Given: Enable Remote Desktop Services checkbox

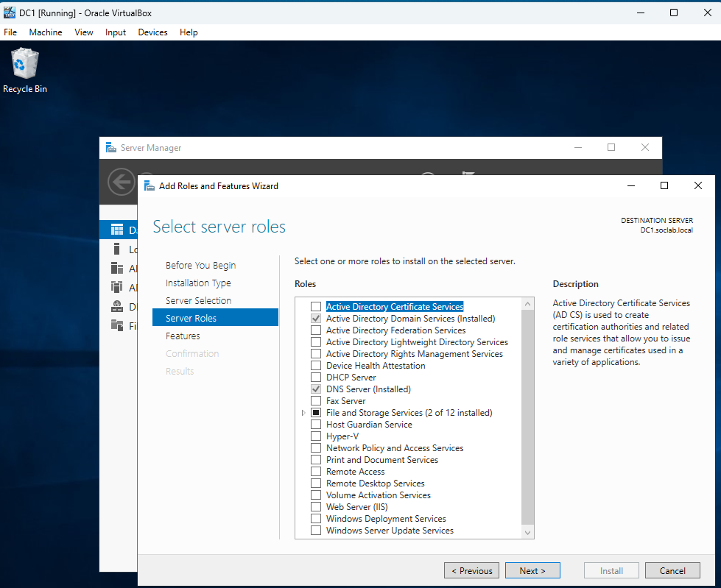Looking at the screenshot, I should pyautogui.click(x=316, y=483).
